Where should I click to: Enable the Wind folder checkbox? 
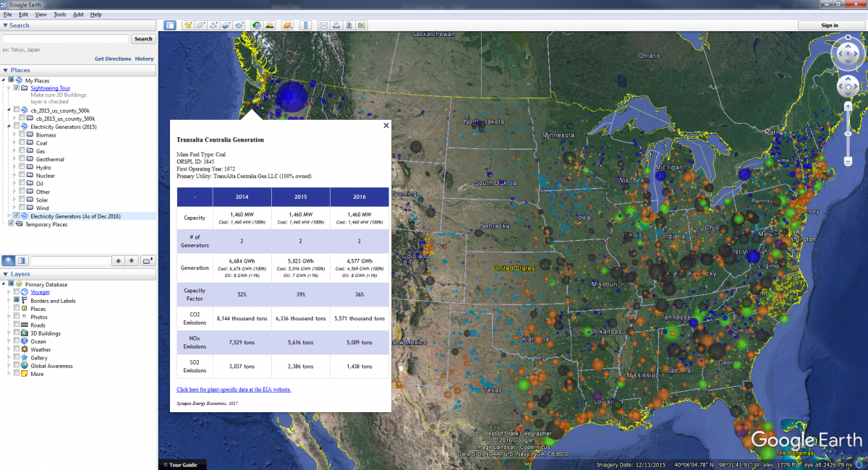22,208
